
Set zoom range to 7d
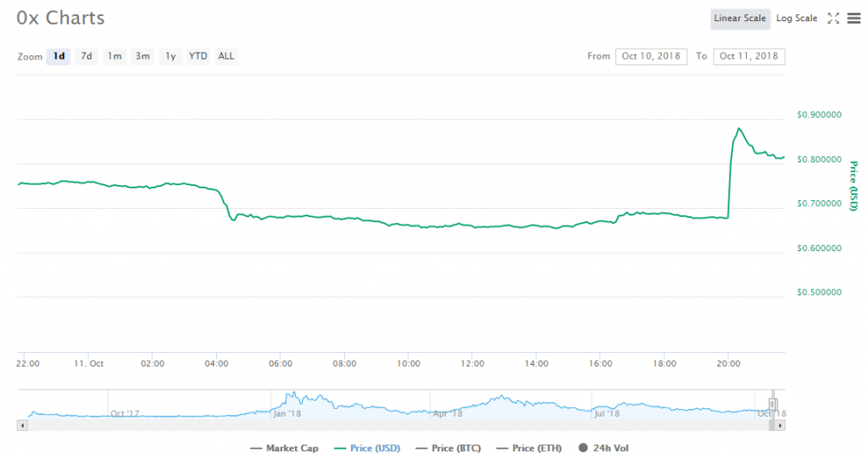pyautogui.click(x=86, y=56)
